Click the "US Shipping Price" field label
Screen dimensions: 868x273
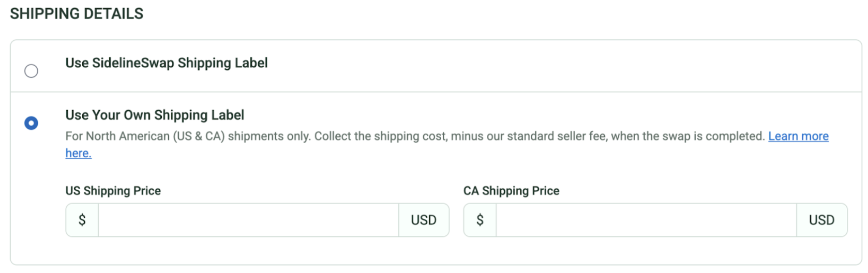click(x=113, y=191)
